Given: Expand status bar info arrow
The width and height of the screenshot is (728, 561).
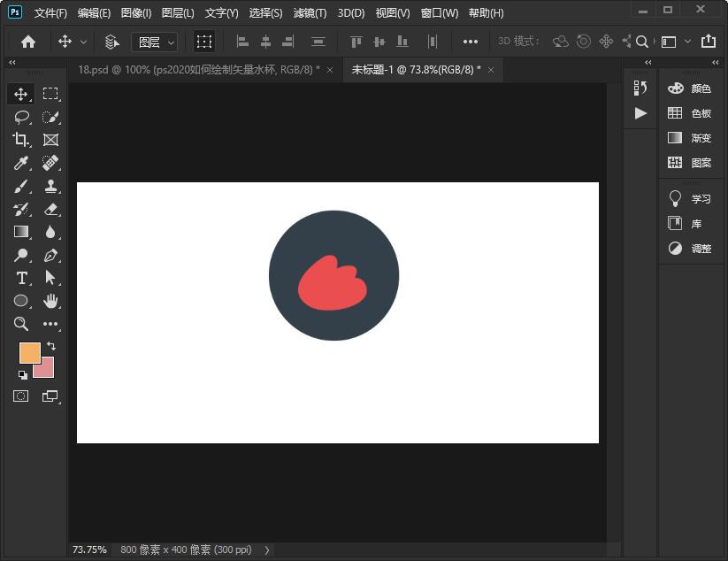Looking at the screenshot, I should pyautogui.click(x=267, y=549).
